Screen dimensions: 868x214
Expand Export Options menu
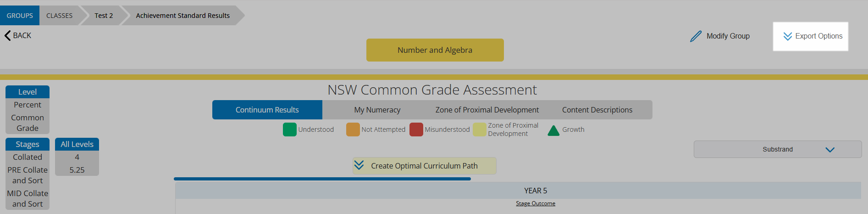click(811, 36)
